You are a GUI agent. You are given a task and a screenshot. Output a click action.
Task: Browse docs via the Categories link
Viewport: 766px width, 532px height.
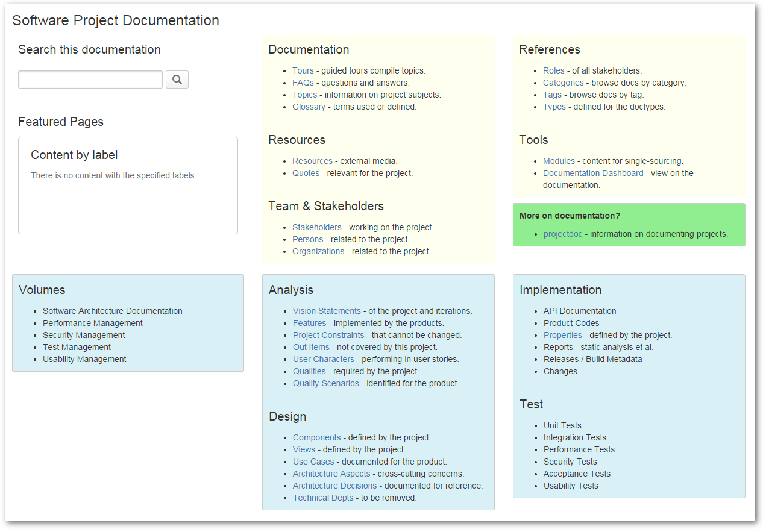pos(563,83)
